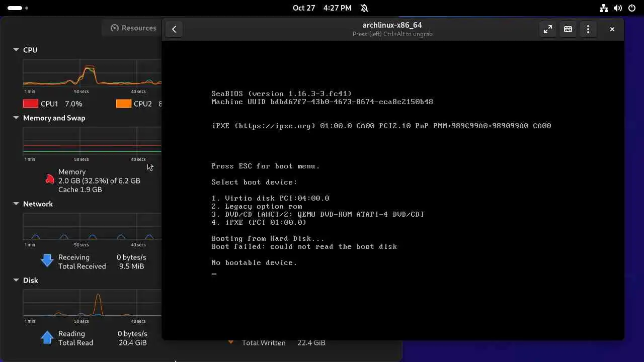Click the 'Total Received' label
The image size is (644, 362).
[x=82, y=266]
